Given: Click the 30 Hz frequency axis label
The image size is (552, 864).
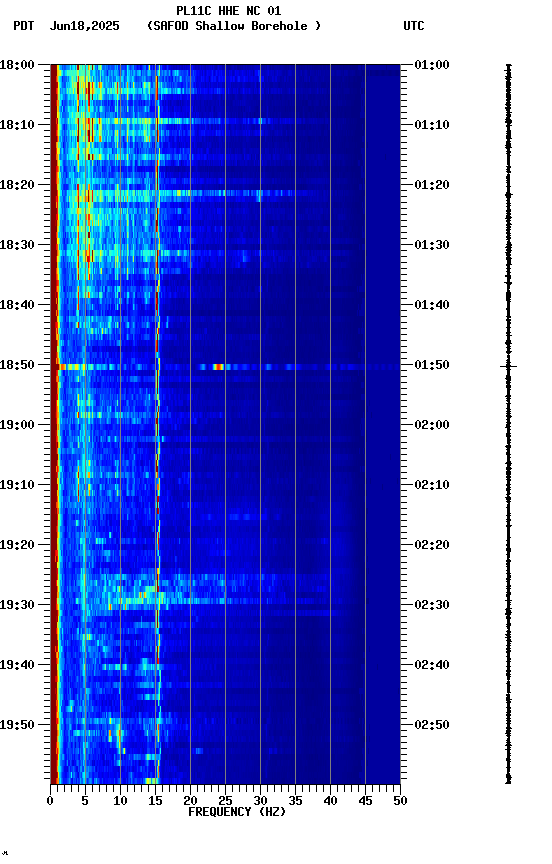Looking at the screenshot, I should 260,801.
